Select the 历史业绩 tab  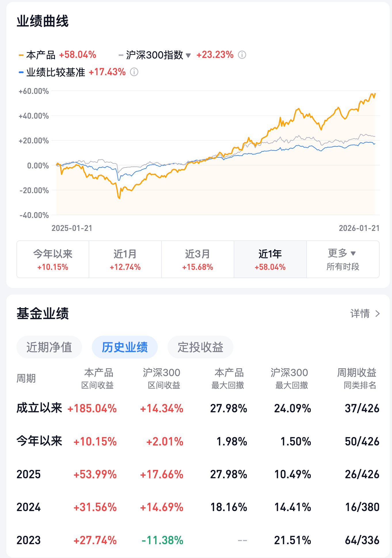click(125, 347)
